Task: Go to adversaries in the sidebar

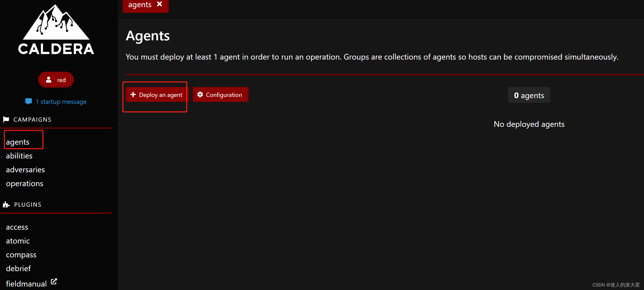Action: 25,170
